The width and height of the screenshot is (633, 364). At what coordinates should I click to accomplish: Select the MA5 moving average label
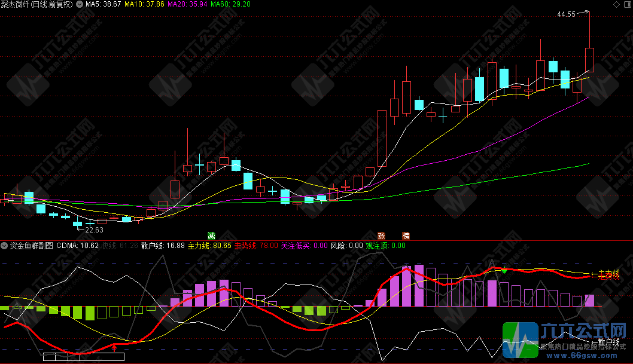coord(103,4)
